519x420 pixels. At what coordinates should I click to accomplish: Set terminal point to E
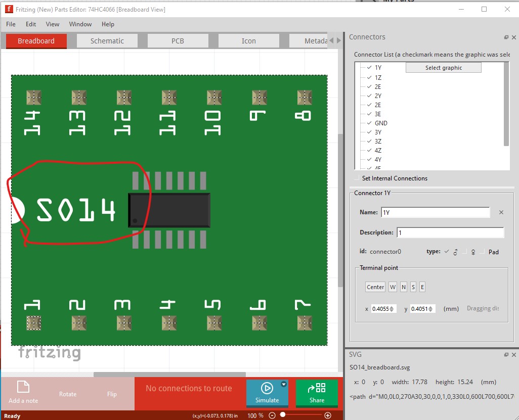click(422, 287)
